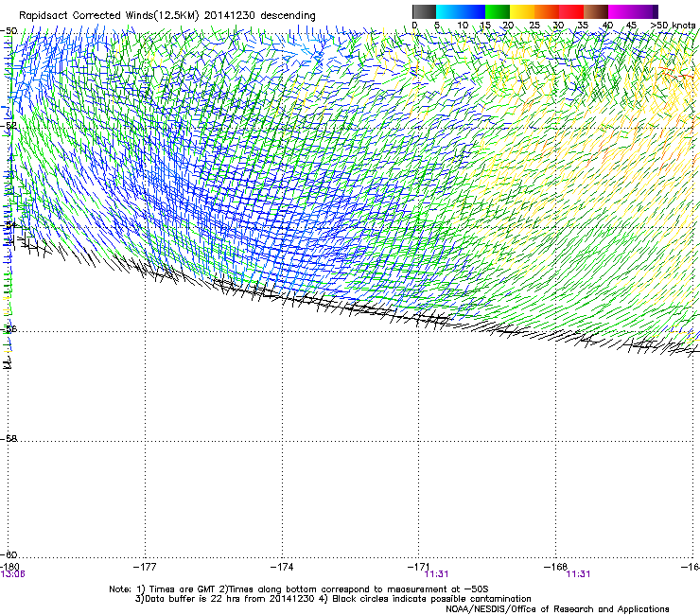Click the '>50 knots' legend label
Viewport: 700px width, 615px height.
673,26
